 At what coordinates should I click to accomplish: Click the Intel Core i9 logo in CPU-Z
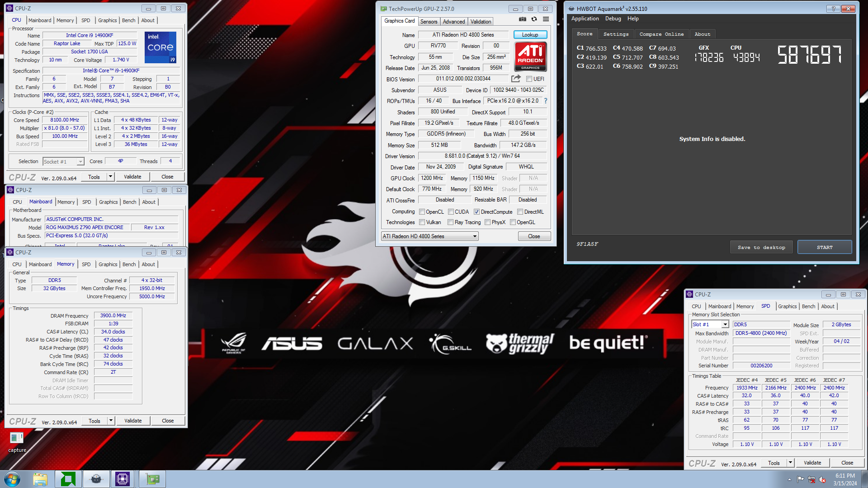pos(160,47)
